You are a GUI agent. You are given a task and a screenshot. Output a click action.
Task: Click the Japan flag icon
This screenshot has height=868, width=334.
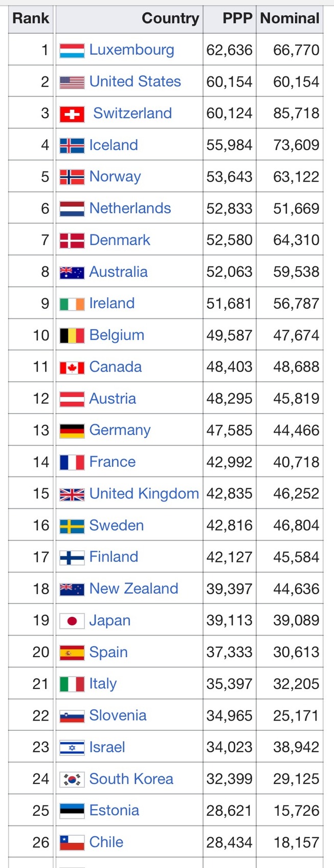pyautogui.click(x=72, y=621)
